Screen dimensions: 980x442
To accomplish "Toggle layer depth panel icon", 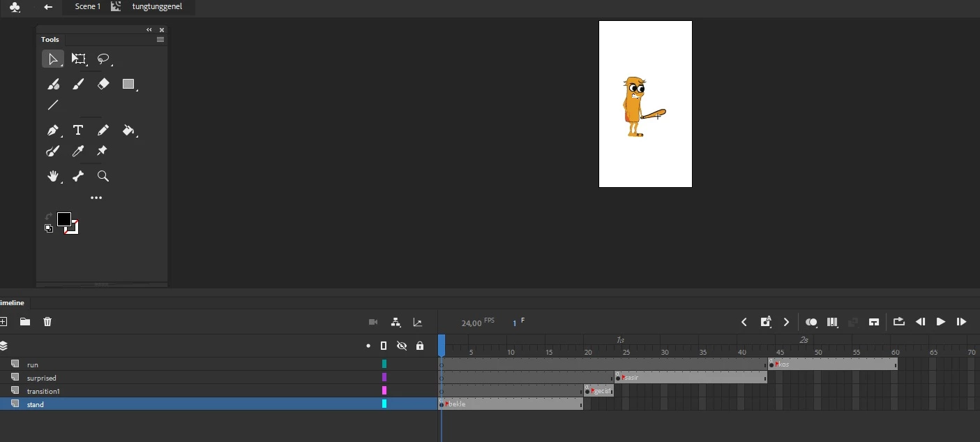I will 418,322.
